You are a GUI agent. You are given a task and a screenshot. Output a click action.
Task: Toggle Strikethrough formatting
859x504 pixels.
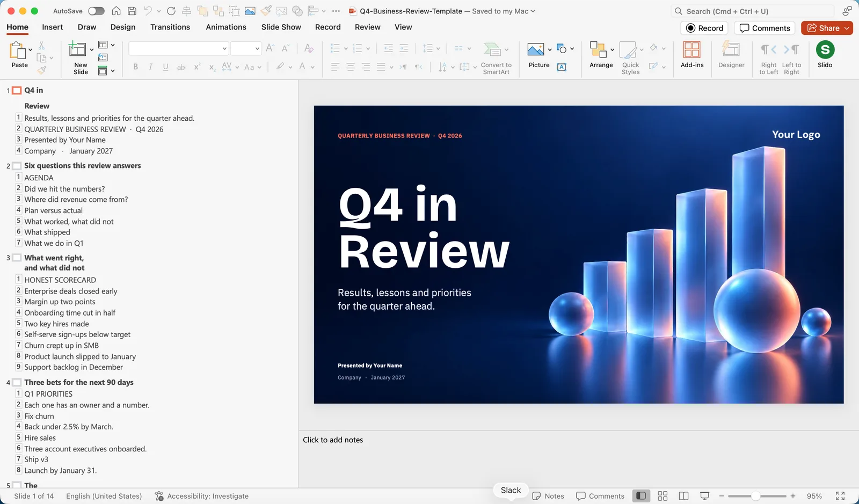tap(181, 67)
